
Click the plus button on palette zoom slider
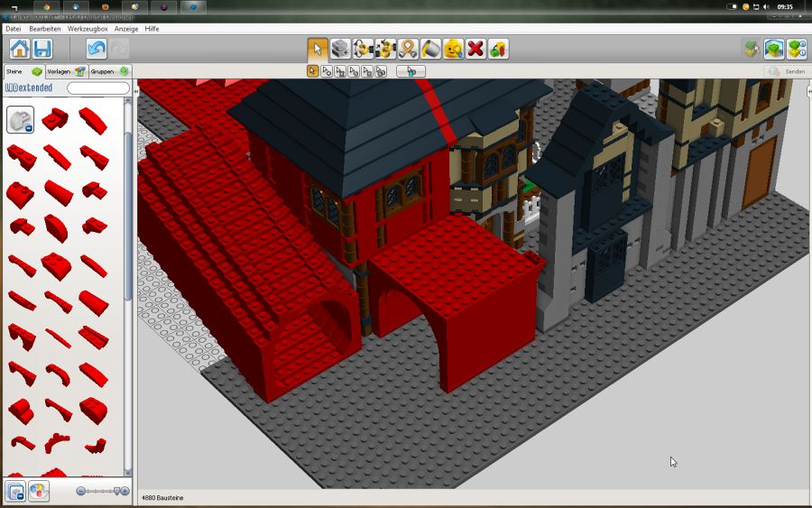point(125,491)
